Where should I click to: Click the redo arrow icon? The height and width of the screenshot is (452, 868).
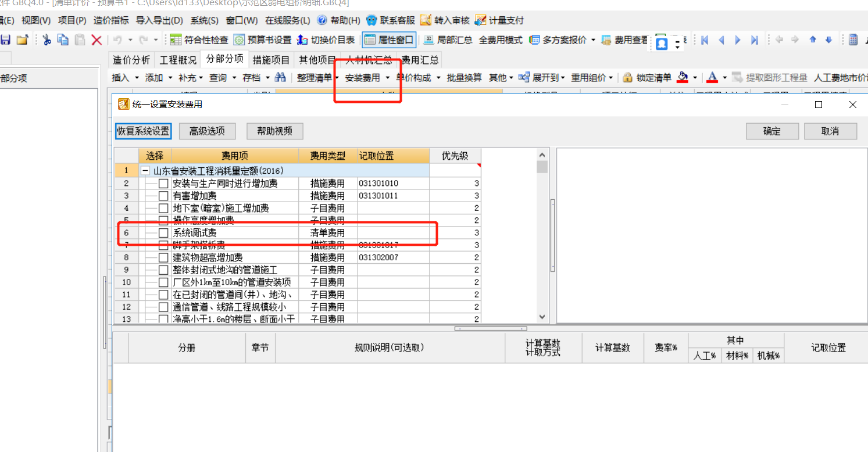[142, 40]
